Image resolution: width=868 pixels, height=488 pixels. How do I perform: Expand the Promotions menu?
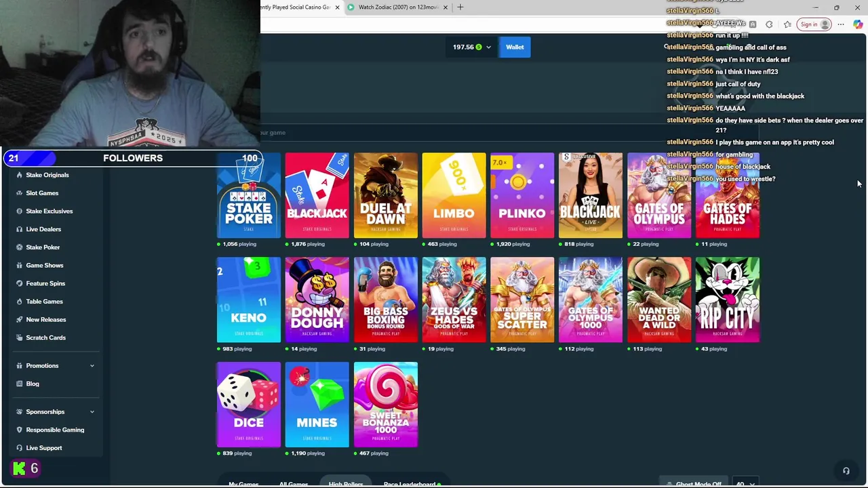(x=56, y=366)
